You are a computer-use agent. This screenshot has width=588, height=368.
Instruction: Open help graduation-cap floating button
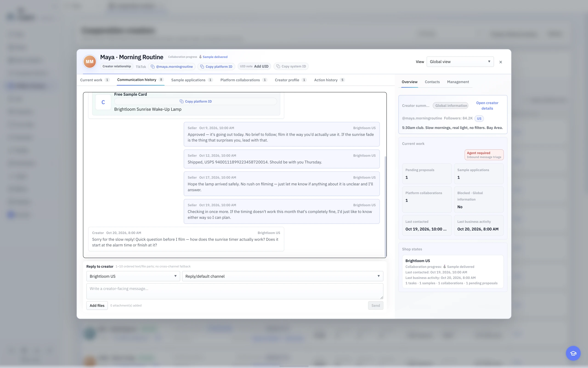click(x=573, y=353)
